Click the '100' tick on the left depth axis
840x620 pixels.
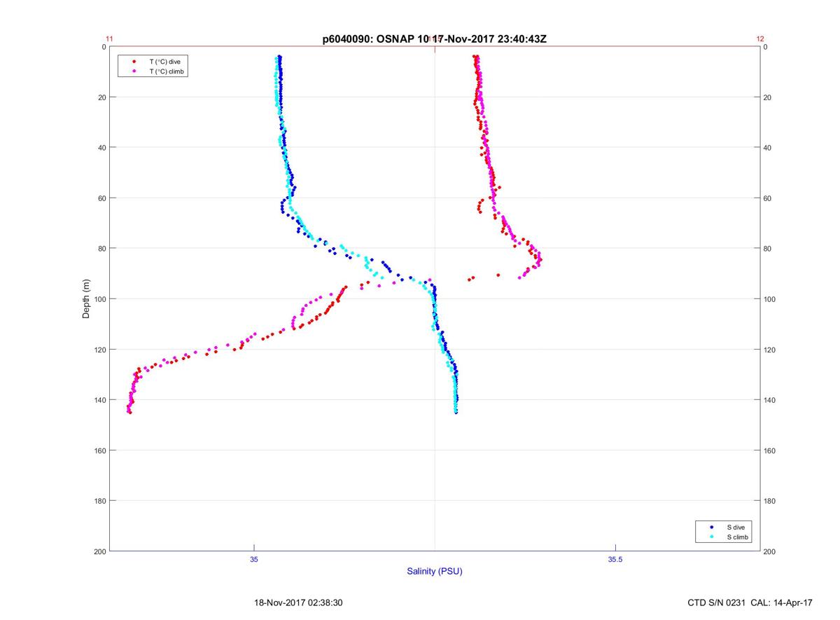100,299
